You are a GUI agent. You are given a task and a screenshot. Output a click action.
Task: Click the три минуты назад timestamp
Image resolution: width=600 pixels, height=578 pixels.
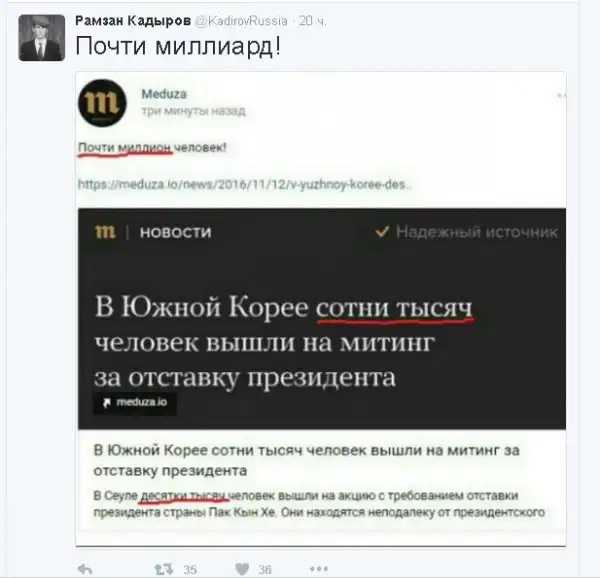[193, 111]
